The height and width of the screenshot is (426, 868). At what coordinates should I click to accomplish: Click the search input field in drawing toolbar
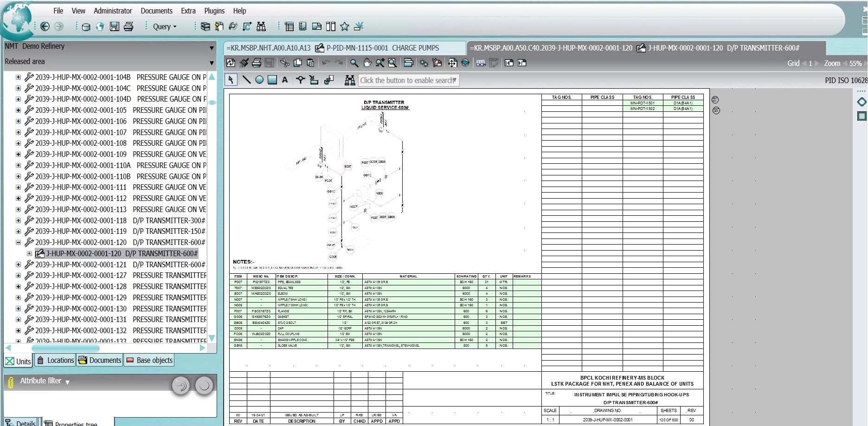(406, 80)
